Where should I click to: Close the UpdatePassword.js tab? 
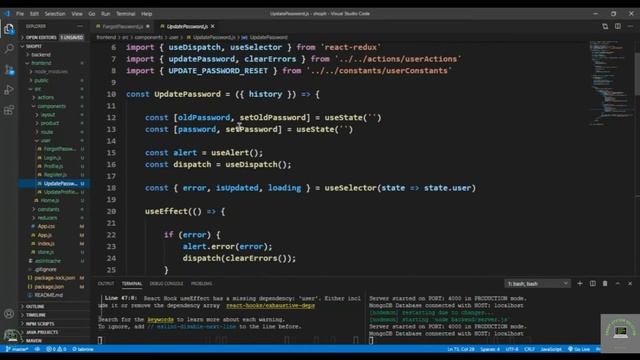pyautogui.click(x=213, y=27)
